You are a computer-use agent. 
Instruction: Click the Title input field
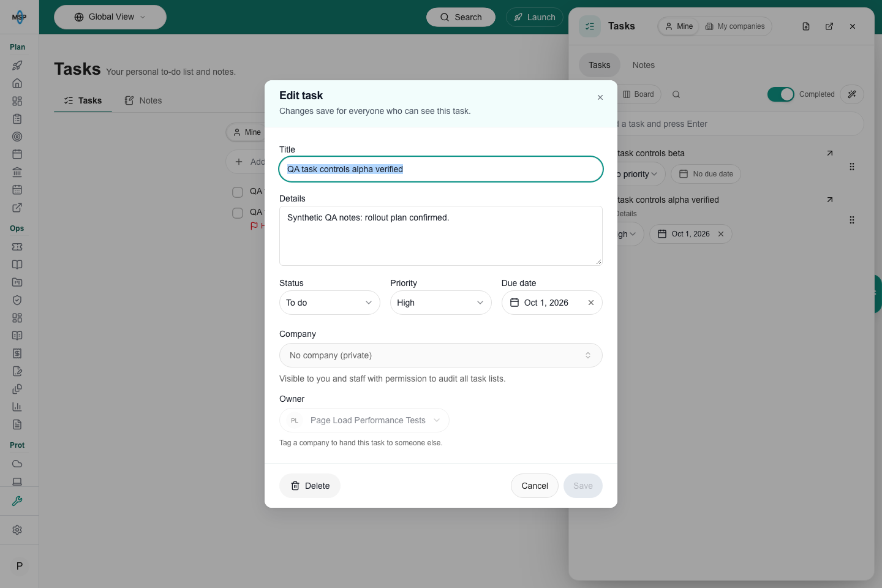tap(441, 169)
